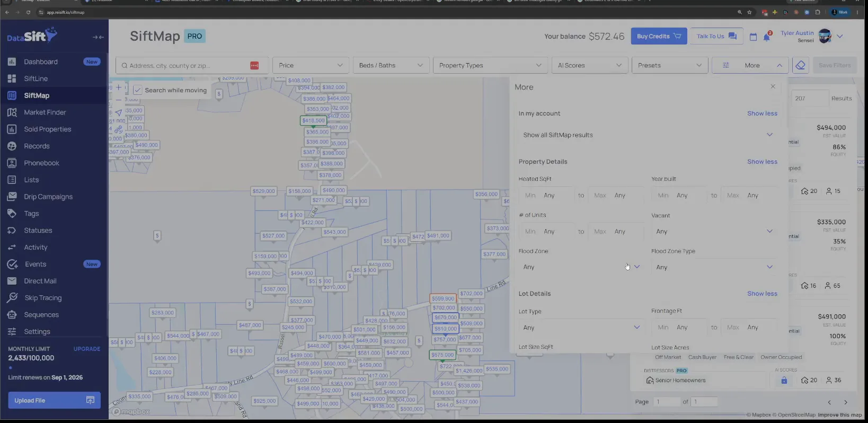
Task: Click the Events icon in sidebar
Action: pos(12,264)
